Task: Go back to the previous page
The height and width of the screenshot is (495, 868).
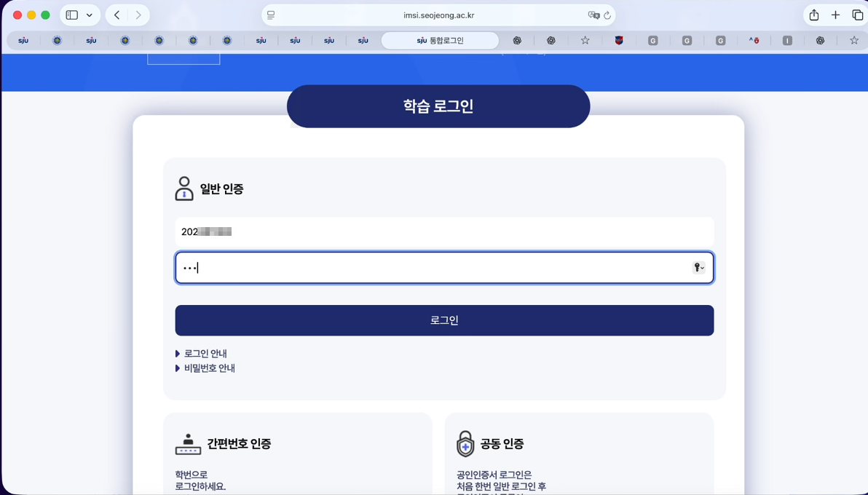Action: coord(117,15)
